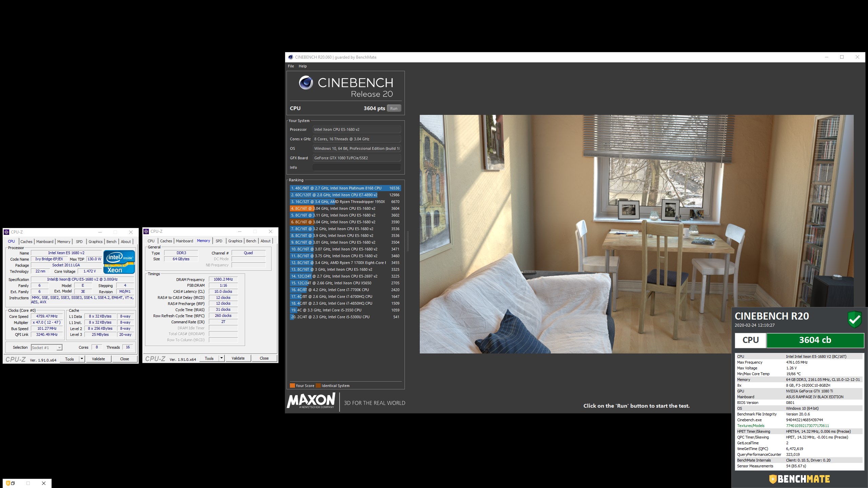Switch to Mainboard tab in the CPU-Z memory window
The image size is (868, 488).
184,241
